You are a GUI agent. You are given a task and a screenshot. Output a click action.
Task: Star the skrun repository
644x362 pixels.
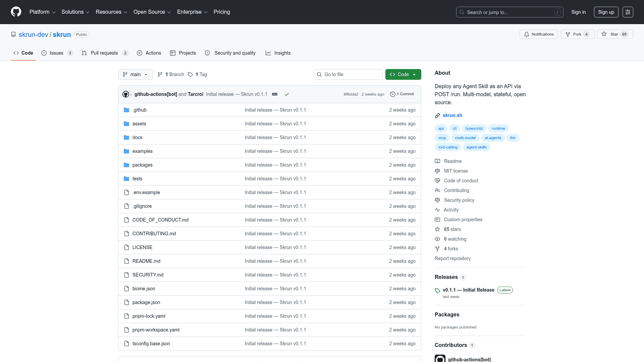click(x=610, y=34)
